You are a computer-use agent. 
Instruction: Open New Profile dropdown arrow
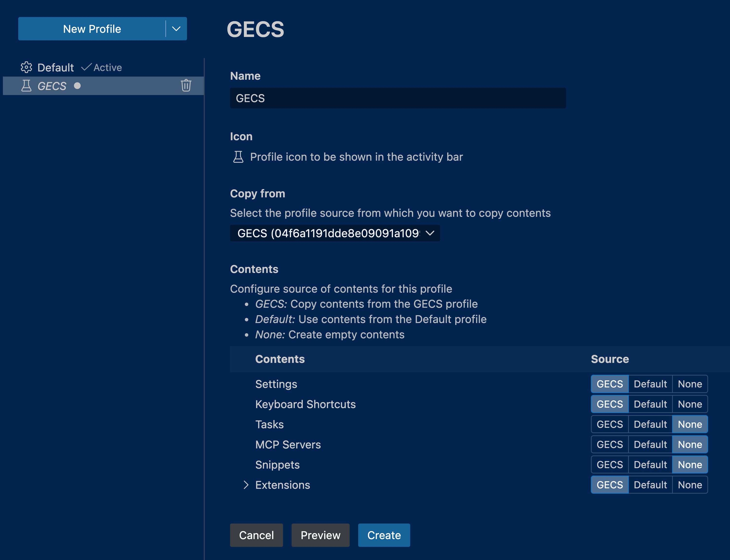[x=176, y=29]
